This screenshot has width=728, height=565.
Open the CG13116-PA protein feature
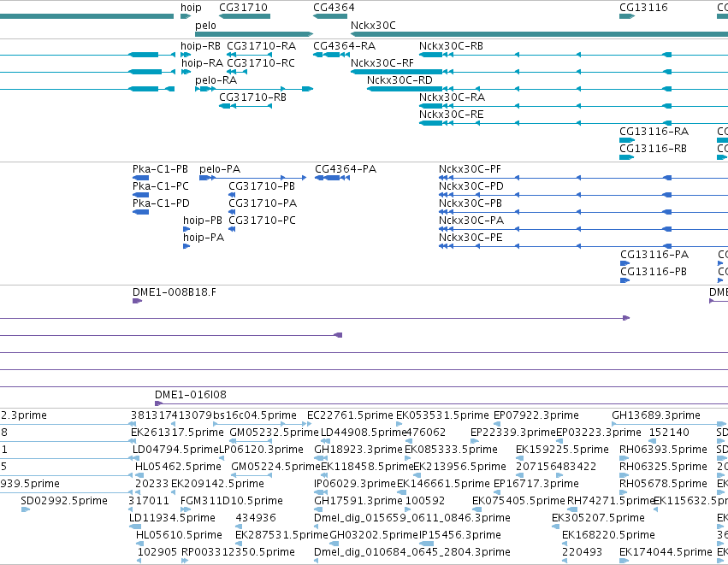click(625, 263)
